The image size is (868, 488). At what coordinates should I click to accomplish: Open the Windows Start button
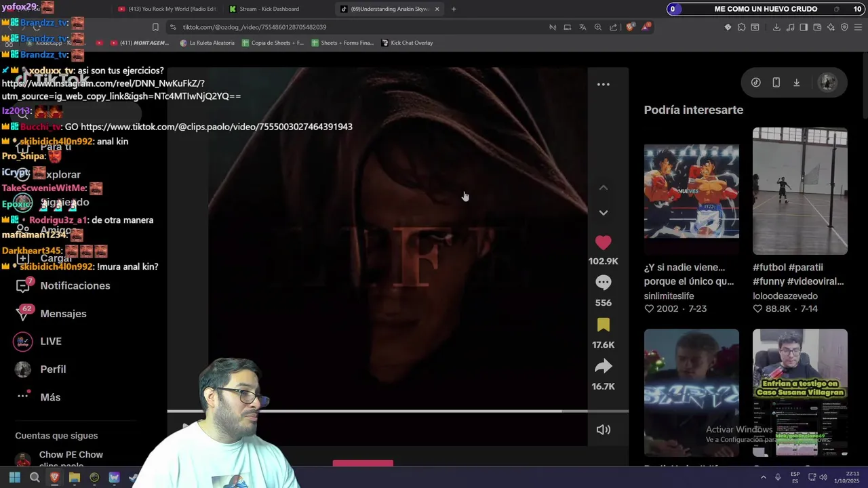point(14,477)
